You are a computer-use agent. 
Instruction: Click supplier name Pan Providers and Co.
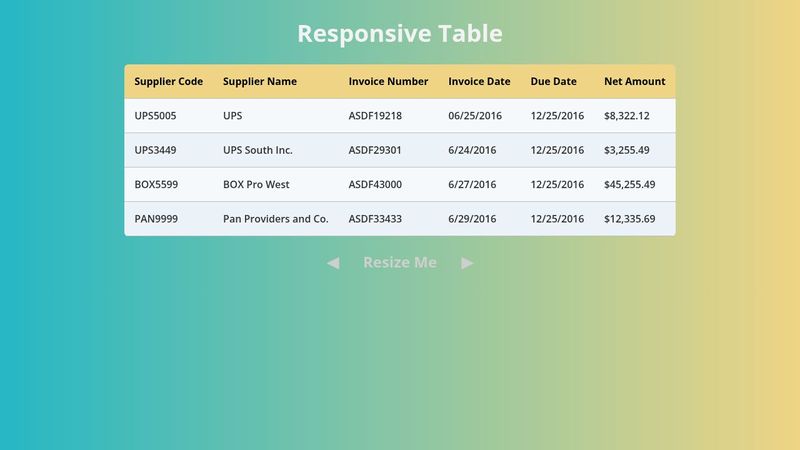(x=276, y=219)
